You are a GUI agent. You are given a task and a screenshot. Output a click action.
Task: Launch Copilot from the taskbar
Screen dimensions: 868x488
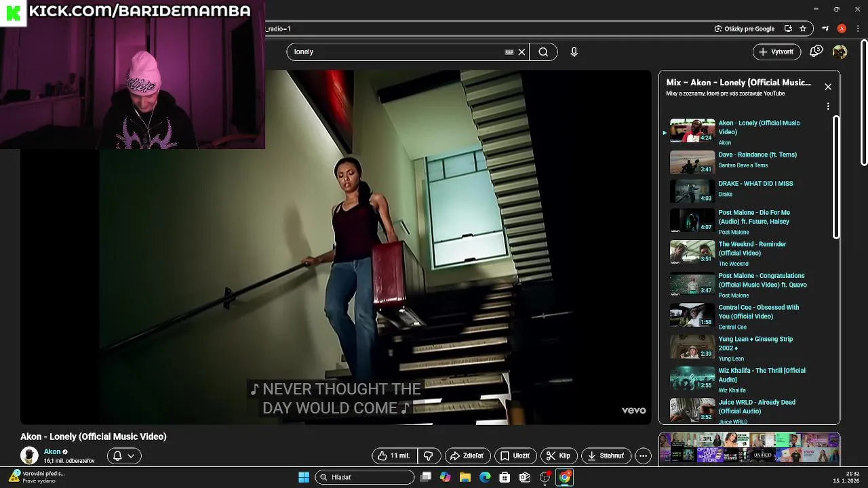pyautogui.click(x=446, y=477)
